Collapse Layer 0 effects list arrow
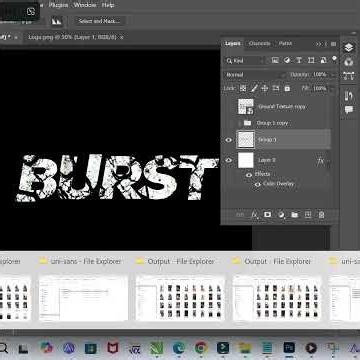Viewport: 360px width, 360px height. (327, 161)
